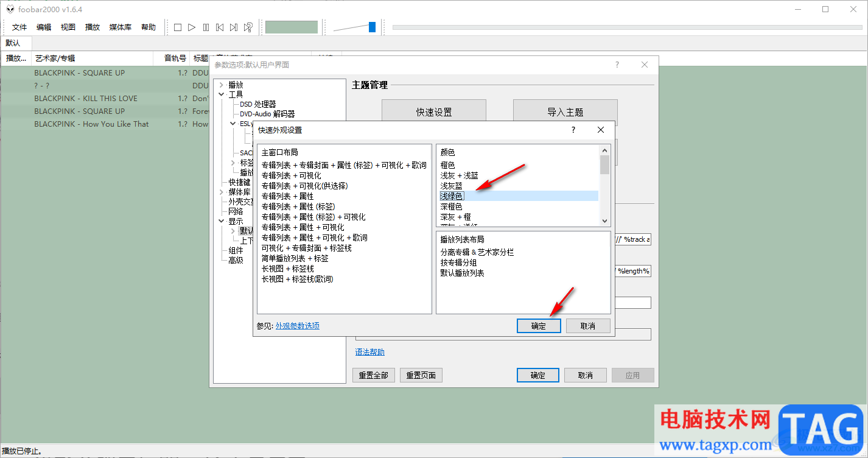Open the 编辑 menu
The image size is (868, 458).
[x=44, y=27]
